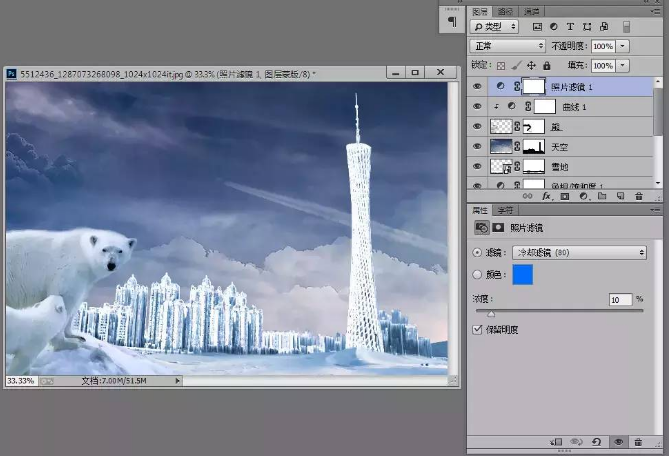Click the add layer style fx icon
Image resolution: width=669 pixels, height=456 pixels.
546,197
